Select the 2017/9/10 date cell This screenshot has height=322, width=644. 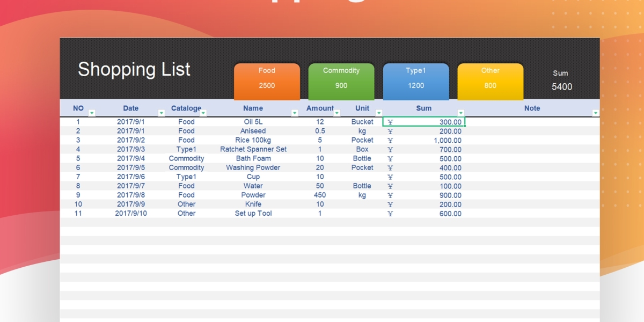[x=131, y=213]
